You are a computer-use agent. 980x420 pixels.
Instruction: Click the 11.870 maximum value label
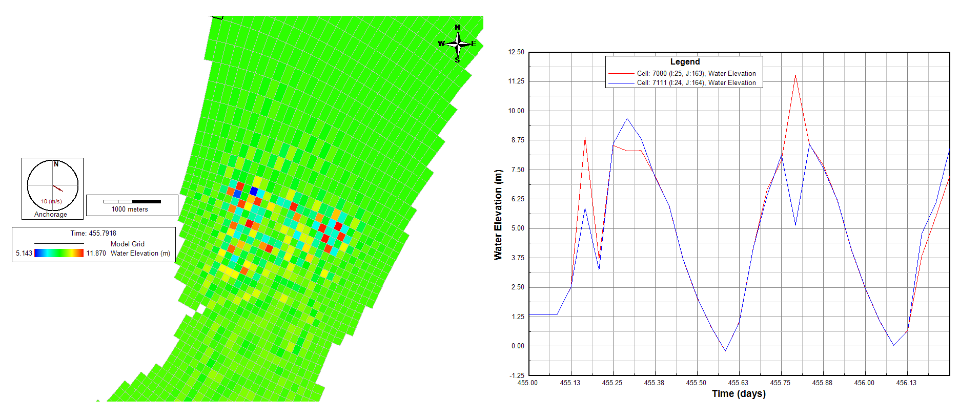96,254
